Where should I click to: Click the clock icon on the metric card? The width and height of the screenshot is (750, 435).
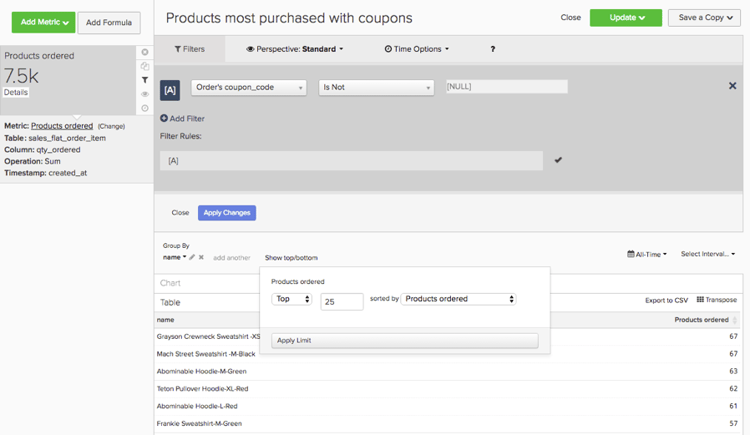[145, 108]
